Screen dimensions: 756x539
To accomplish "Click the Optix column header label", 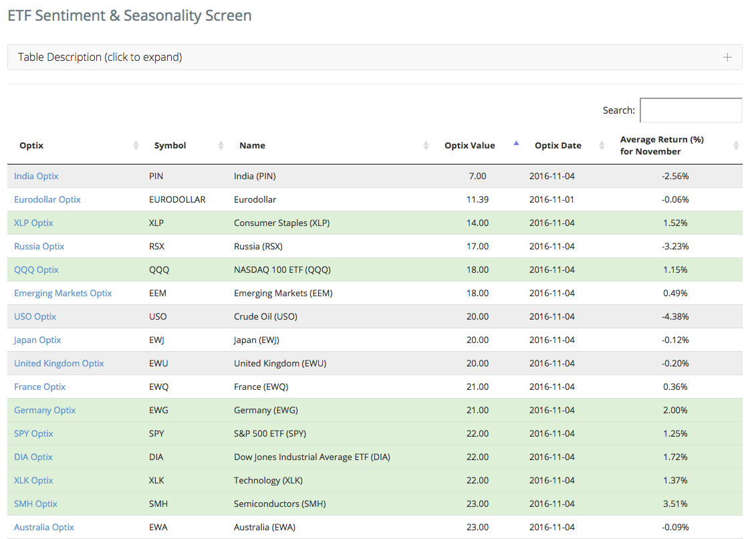I will pyautogui.click(x=31, y=145).
